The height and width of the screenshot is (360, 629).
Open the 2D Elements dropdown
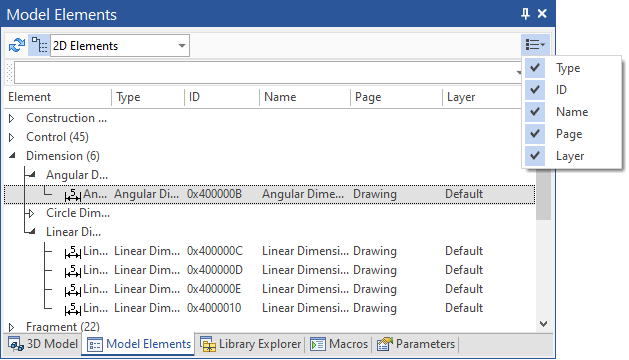pyautogui.click(x=120, y=45)
